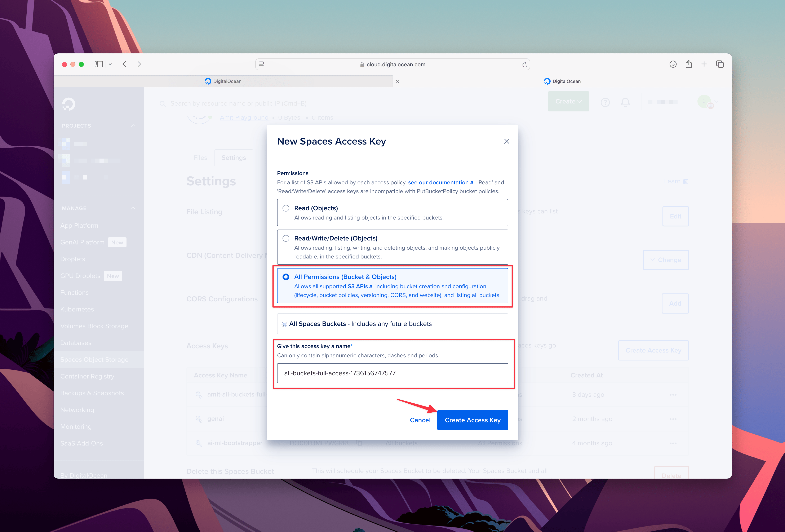Screen dimensions: 785x532
Task: Click the blue Create Access Key button
Action: pyautogui.click(x=473, y=420)
